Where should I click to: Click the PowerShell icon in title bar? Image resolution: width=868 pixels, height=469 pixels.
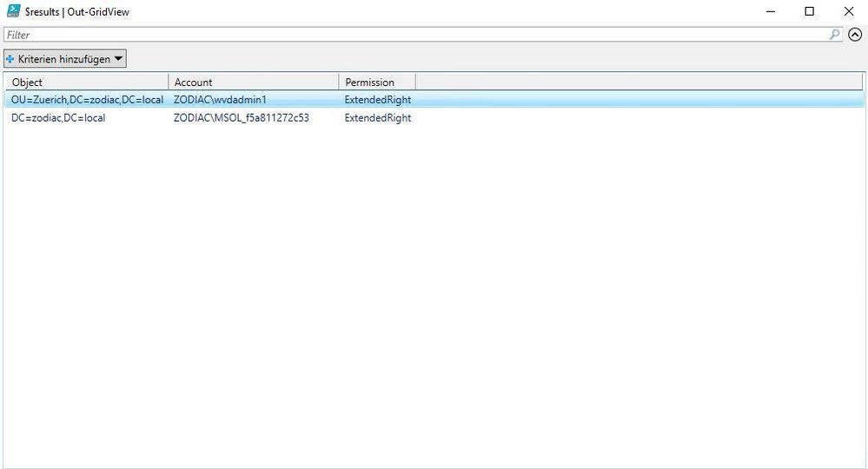tap(13, 11)
